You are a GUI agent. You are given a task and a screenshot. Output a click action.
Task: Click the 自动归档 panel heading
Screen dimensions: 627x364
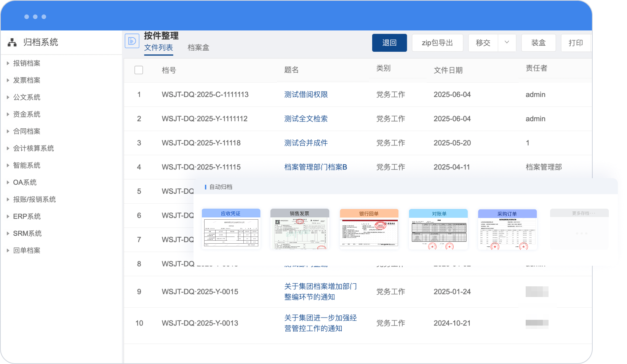[x=221, y=187]
